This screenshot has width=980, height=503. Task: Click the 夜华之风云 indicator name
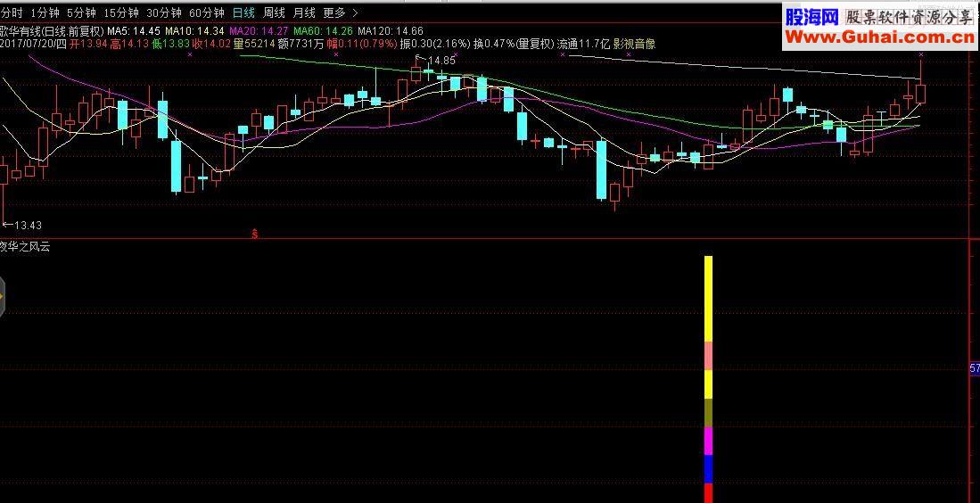[25, 247]
